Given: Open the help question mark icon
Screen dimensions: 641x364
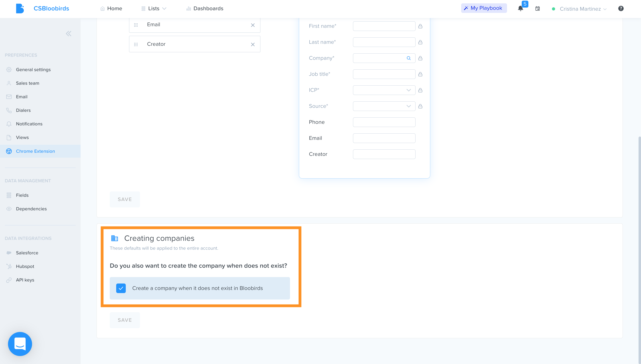Looking at the screenshot, I should (621, 8).
